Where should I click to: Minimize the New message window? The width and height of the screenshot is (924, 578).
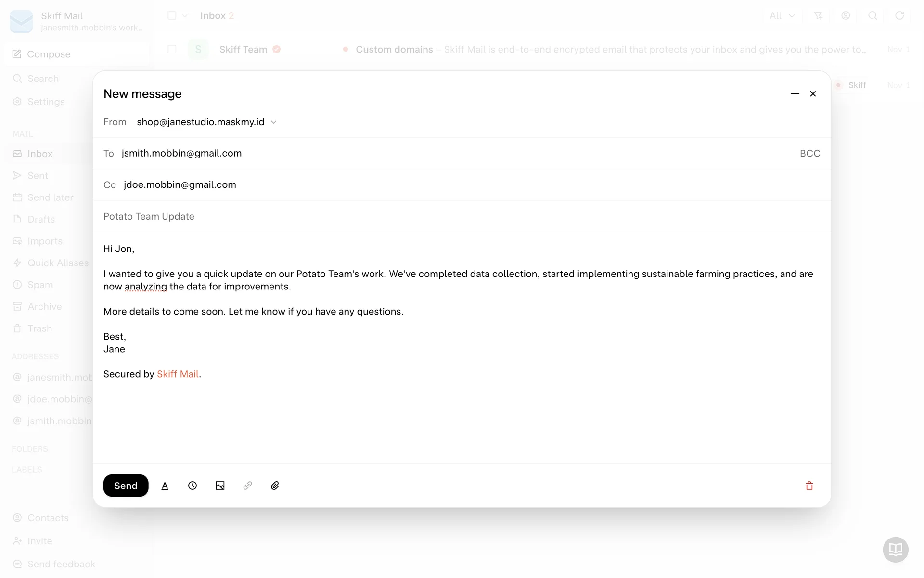[x=795, y=94]
